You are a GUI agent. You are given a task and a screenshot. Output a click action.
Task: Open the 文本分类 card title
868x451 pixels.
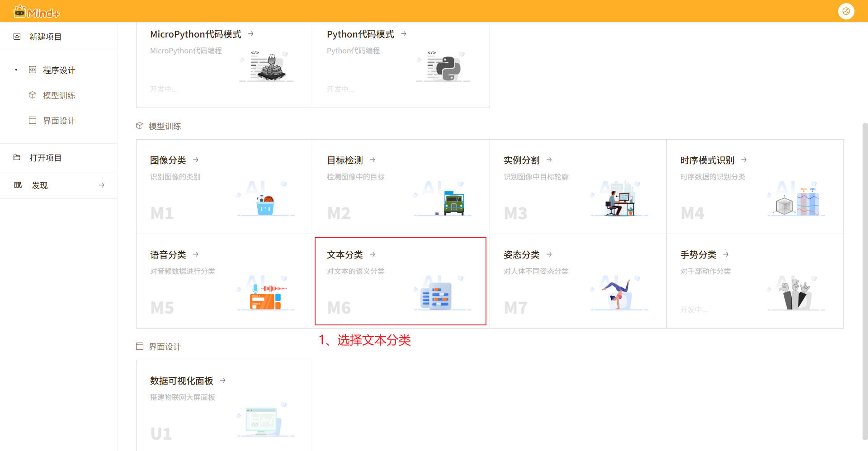click(x=345, y=255)
